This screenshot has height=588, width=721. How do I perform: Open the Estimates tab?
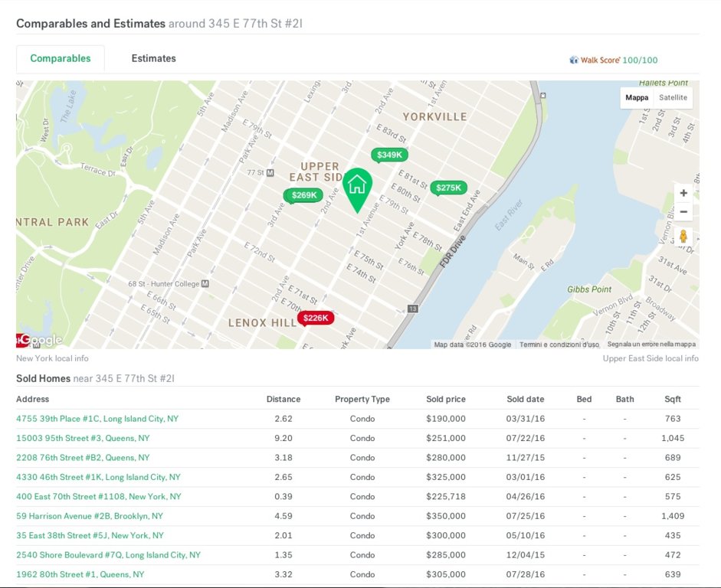(x=153, y=59)
